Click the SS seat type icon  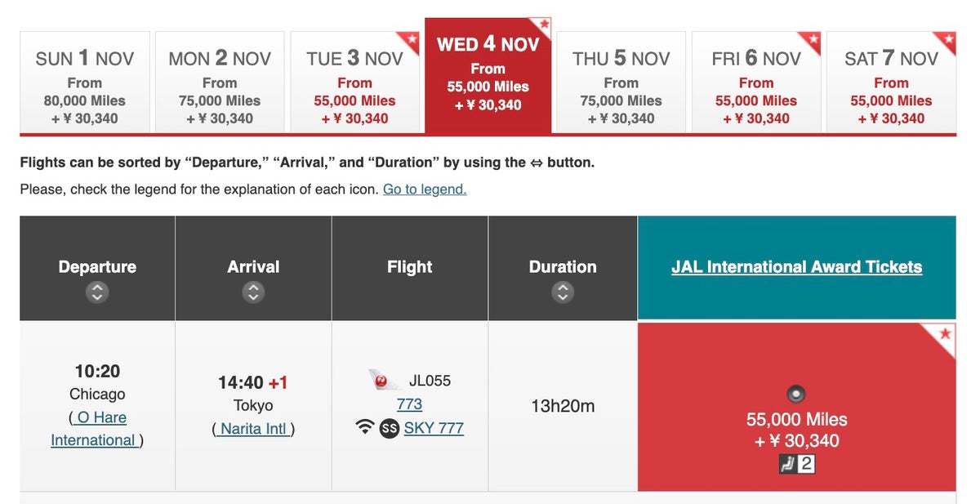point(390,428)
